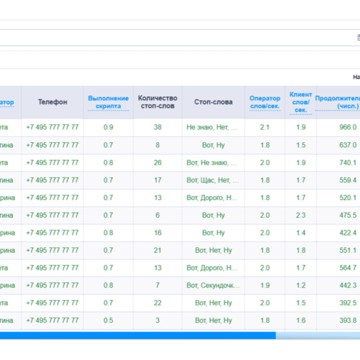
Task: Click client words/sec value 2.3
Action: [301, 215]
